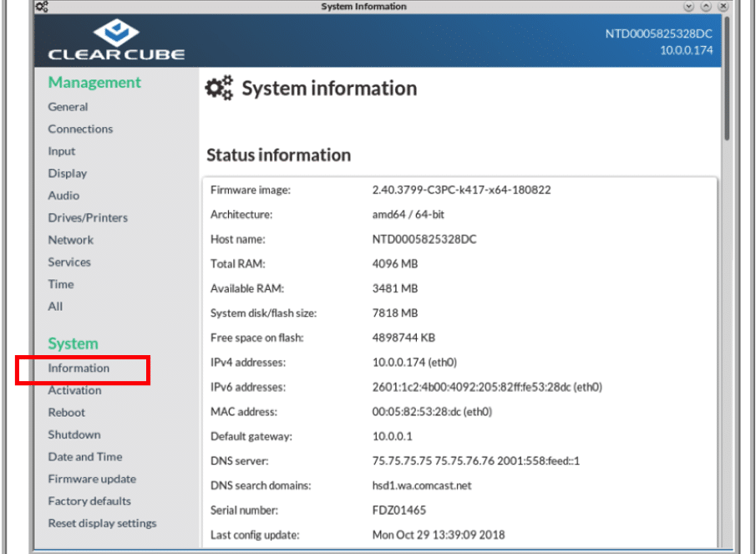Viewport: 756px width, 554px height.
Task: Click the Available RAM value 3481 MB
Action: tap(395, 288)
